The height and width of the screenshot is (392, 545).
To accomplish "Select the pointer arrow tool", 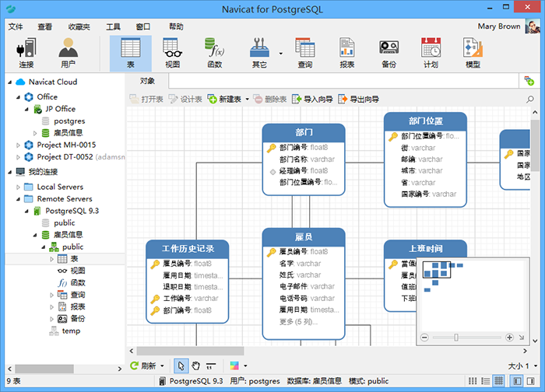I will click(181, 366).
